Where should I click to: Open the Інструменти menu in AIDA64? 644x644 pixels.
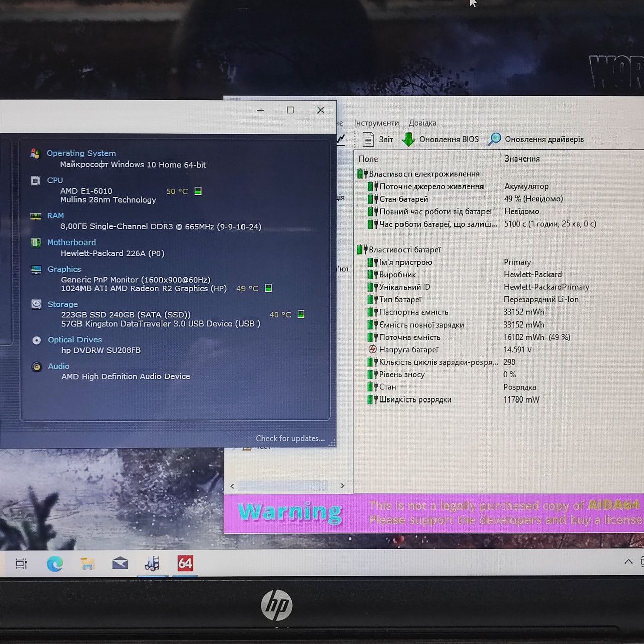pos(376,123)
